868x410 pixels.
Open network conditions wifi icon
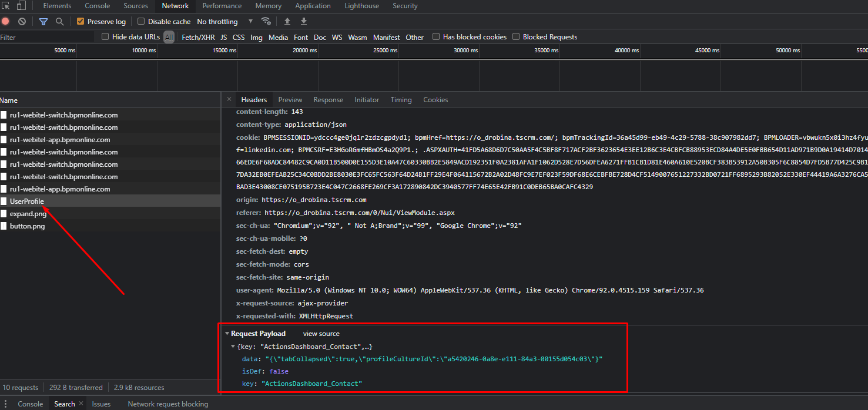pos(266,21)
